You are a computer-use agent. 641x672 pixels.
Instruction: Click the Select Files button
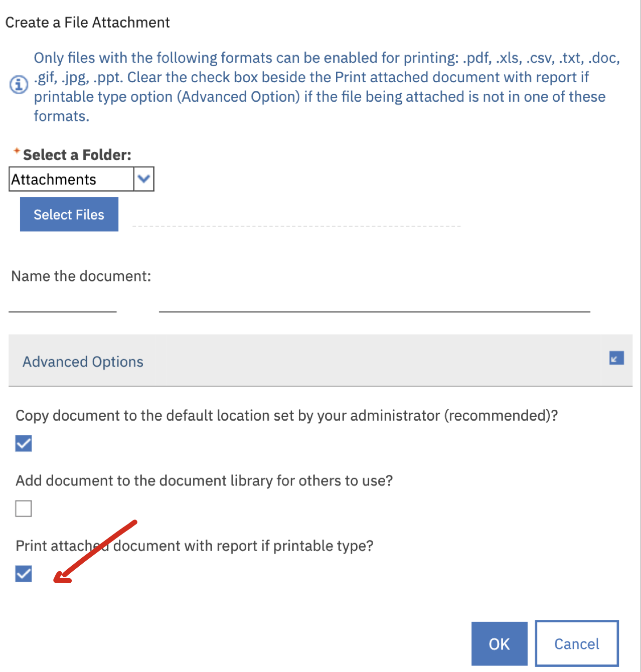tap(69, 214)
